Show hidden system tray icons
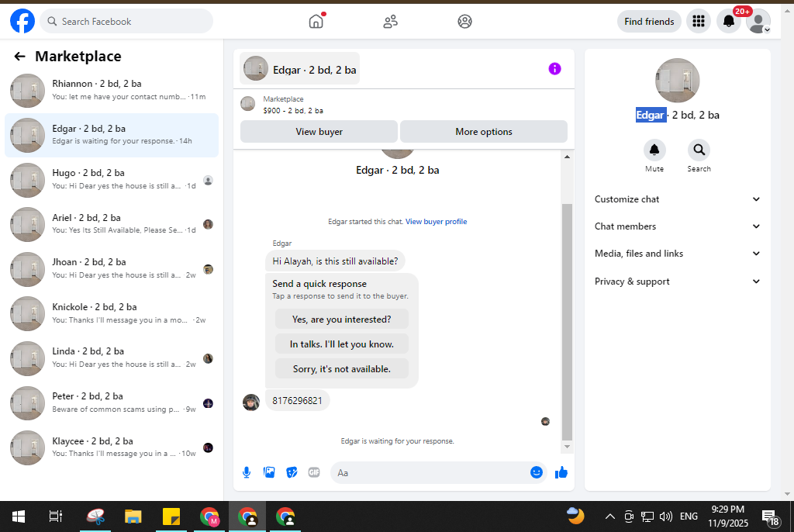The height and width of the screenshot is (532, 794). pyautogui.click(x=610, y=516)
